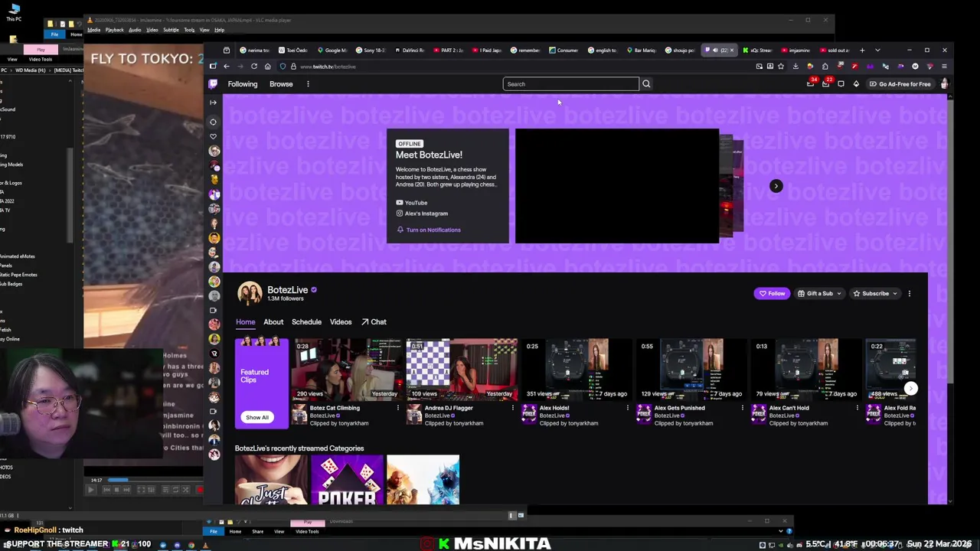Switch to the About tab

(273, 322)
